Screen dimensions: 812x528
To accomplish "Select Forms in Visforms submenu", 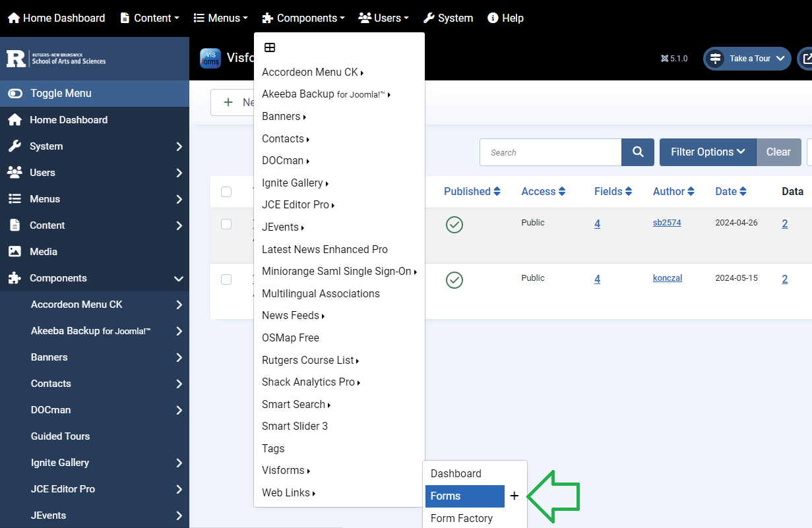I will pos(465,496).
